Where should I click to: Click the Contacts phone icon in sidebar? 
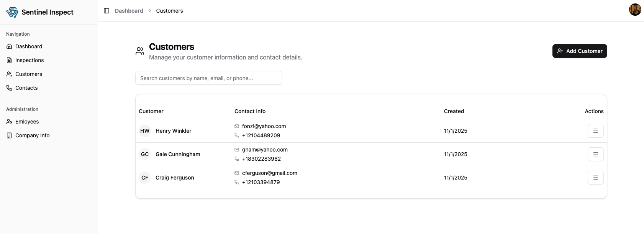pos(9,88)
